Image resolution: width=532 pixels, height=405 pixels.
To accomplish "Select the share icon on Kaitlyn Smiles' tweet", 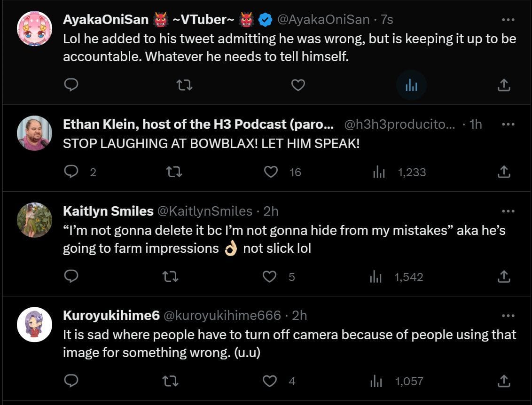I will coord(503,277).
